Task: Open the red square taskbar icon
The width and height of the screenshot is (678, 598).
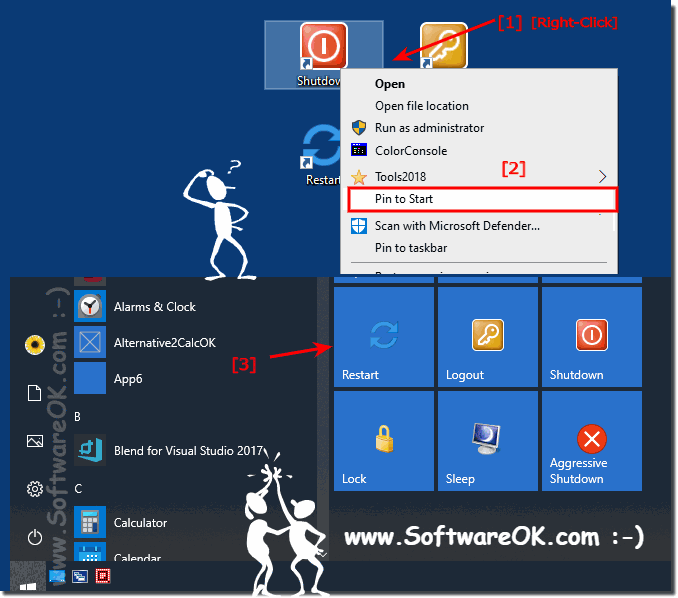Action: (x=103, y=576)
